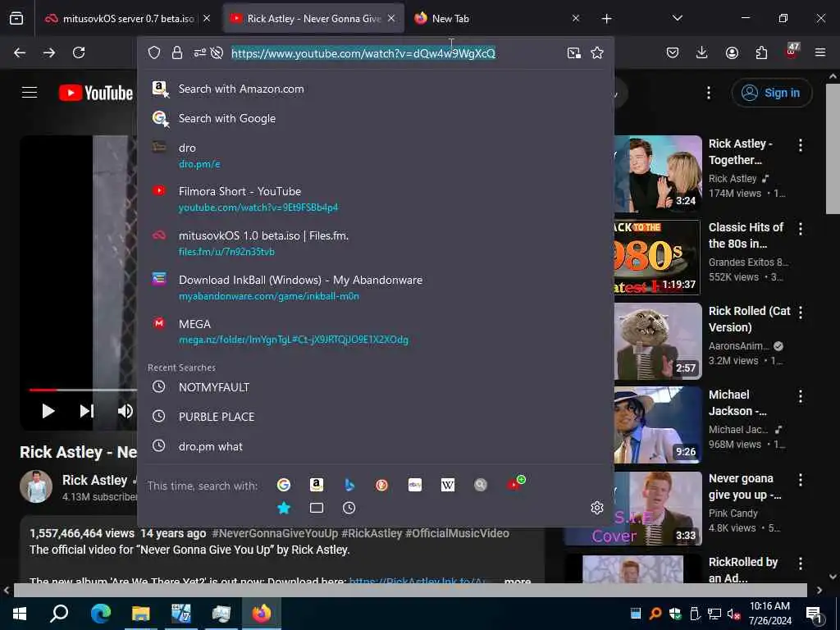The image size is (840, 630).
Task: Open a new tab with plus
Action: point(606,18)
